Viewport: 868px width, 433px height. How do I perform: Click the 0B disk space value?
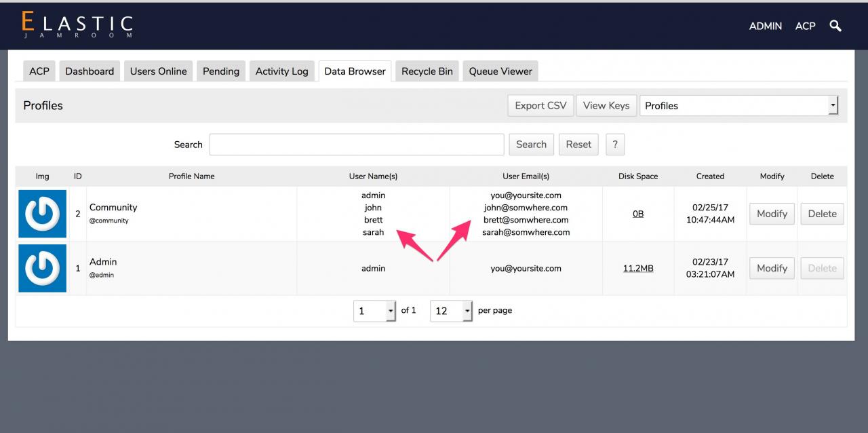tap(638, 214)
